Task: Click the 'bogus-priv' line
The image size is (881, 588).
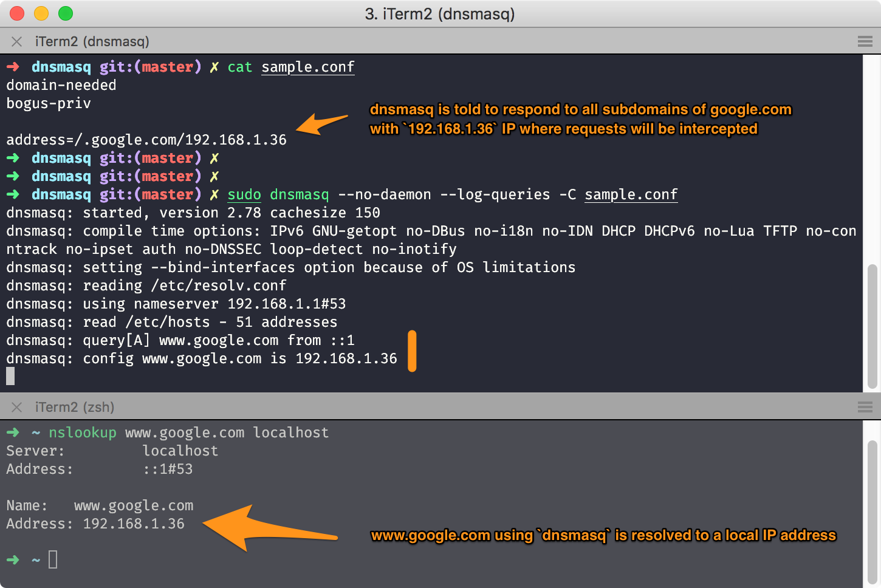Action: point(49,103)
